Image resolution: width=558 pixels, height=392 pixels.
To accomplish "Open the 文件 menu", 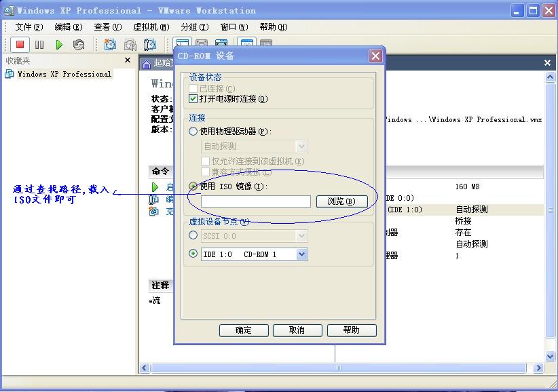I will [x=29, y=27].
